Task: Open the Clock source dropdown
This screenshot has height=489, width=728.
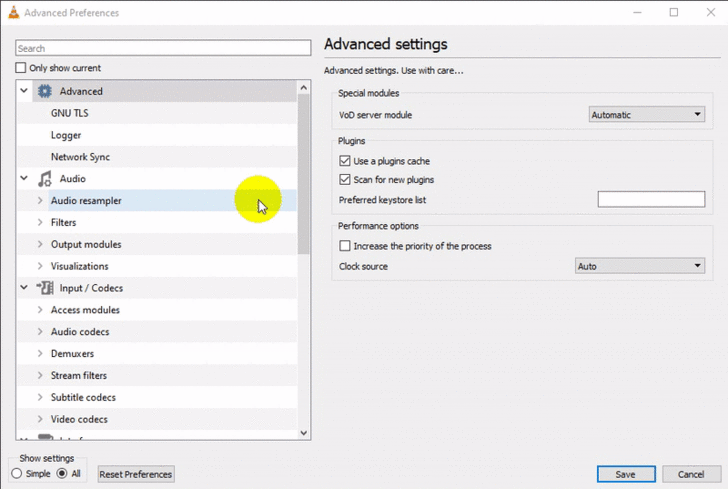Action: [x=640, y=266]
